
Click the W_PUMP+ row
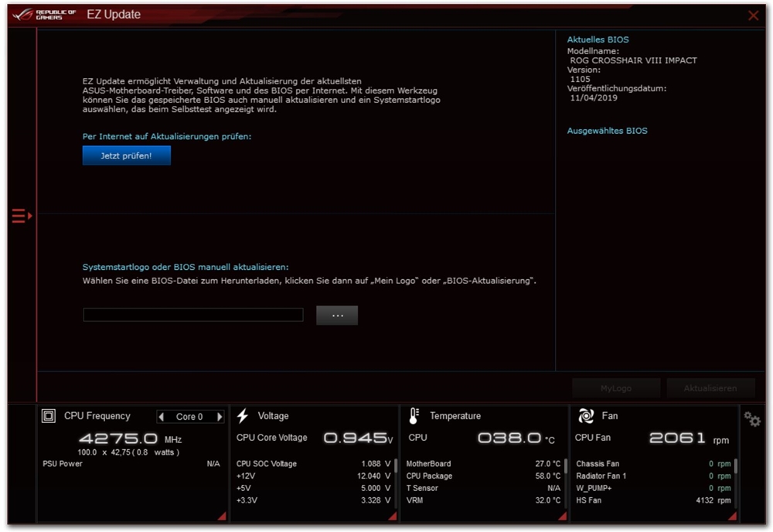click(x=653, y=488)
